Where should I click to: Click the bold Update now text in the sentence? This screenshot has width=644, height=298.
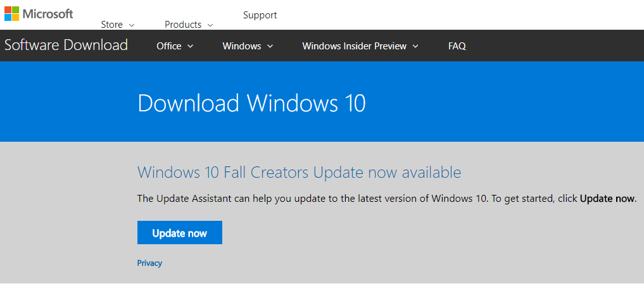607,199
